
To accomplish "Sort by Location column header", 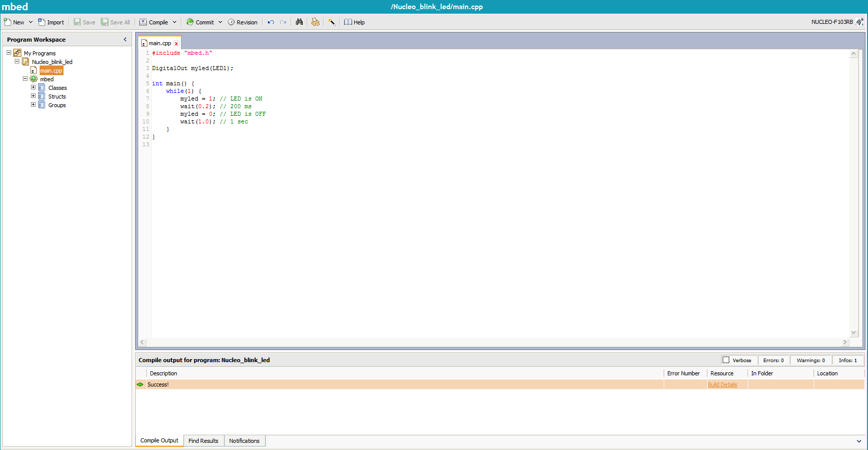I will point(839,373).
